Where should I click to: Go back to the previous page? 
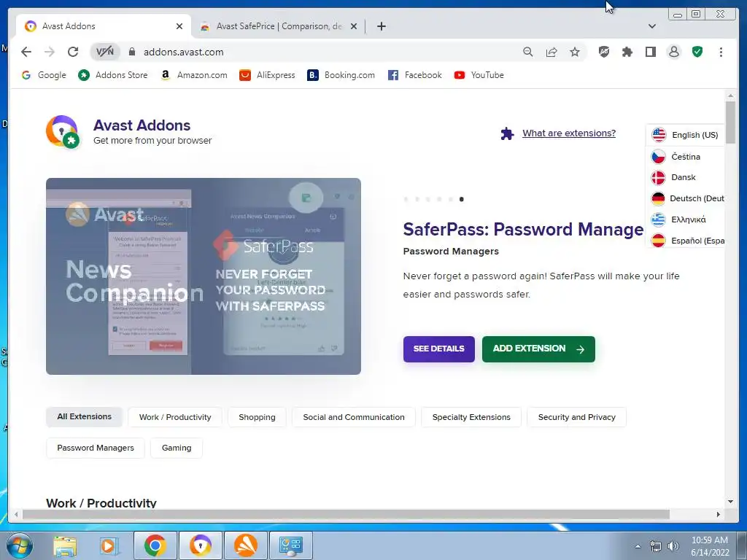pos(26,52)
